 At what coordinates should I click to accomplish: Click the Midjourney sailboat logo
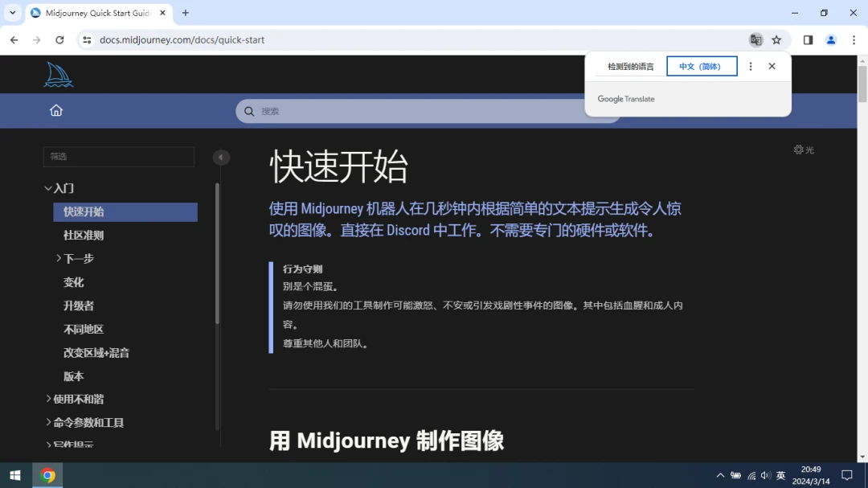point(58,75)
